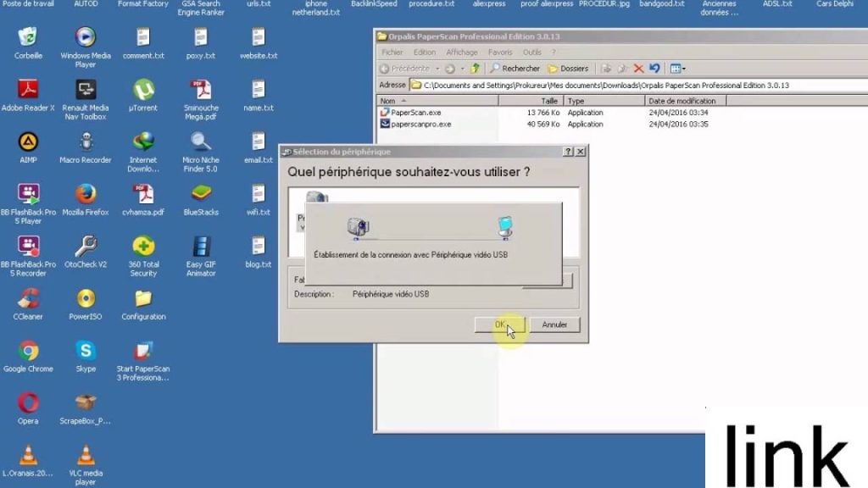Open Affichage menu in Explorer window
868x488 pixels.
(462, 52)
